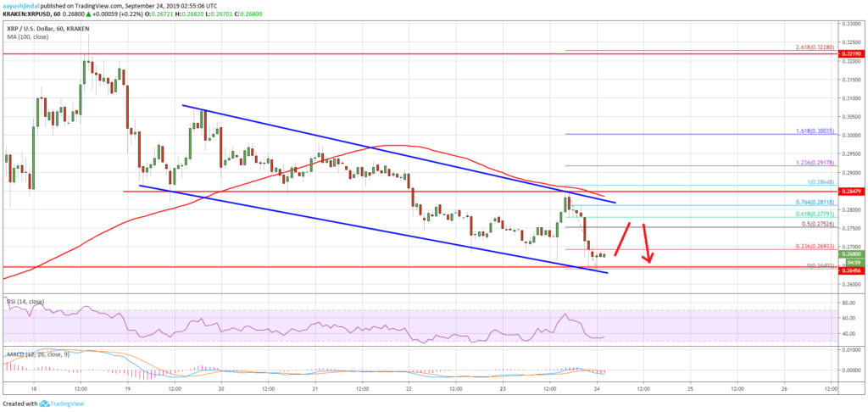Click the red 0.28479 price level label
This screenshot has width=868, height=412.
coord(850,192)
